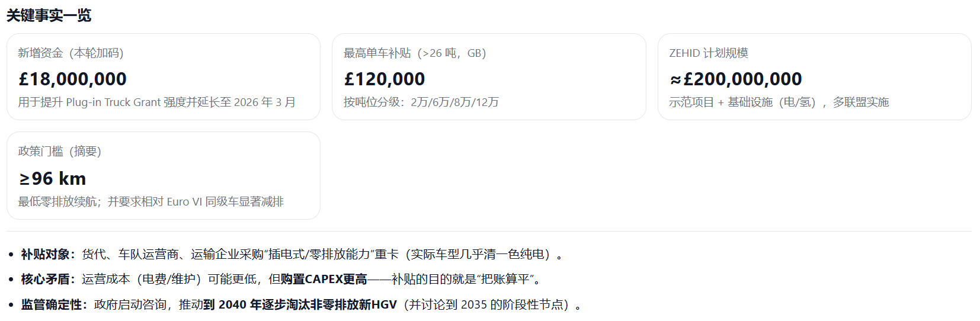Click the £18,000,000 figure
The height and width of the screenshot is (321, 980).
click(x=73, y=79)
